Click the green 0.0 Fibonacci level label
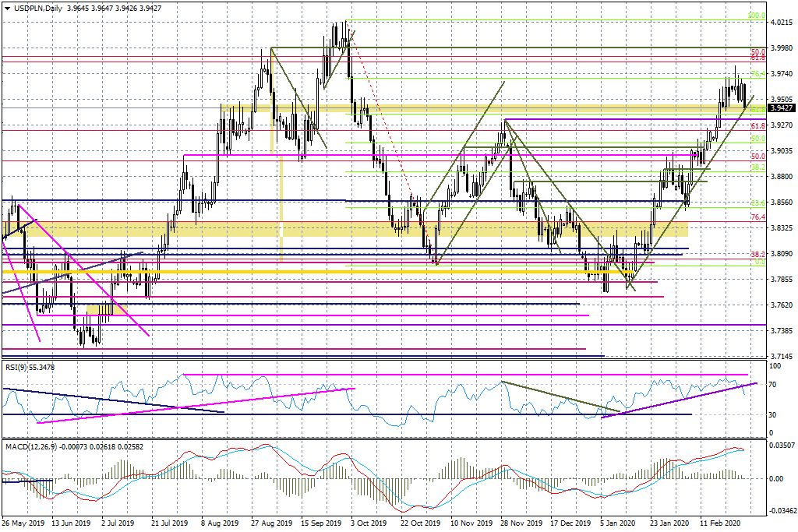The height and width of the screenshot is (532, 798). 760,262
